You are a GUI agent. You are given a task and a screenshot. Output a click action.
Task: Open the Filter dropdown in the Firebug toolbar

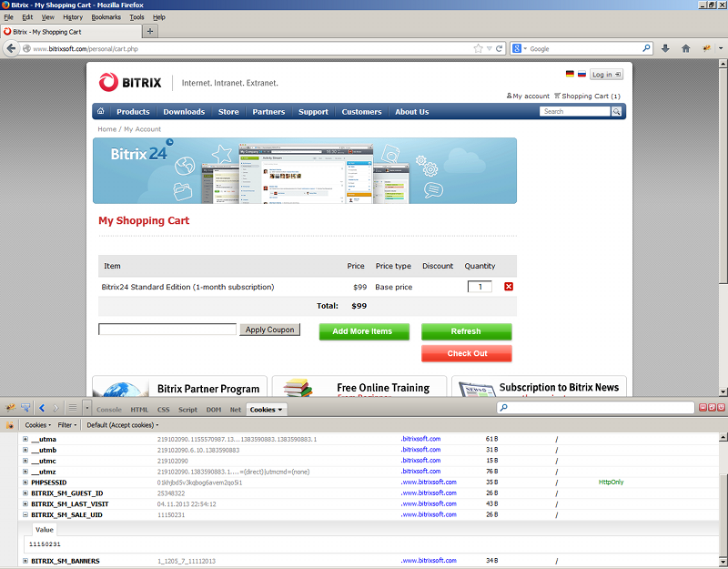click(x=66, y=425)
